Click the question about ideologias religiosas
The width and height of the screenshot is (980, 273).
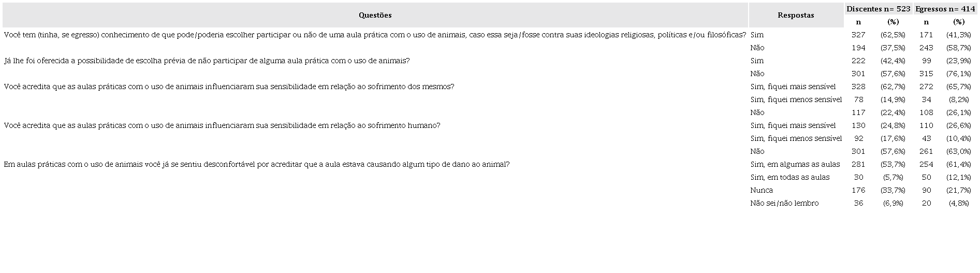tap(375, 35)
